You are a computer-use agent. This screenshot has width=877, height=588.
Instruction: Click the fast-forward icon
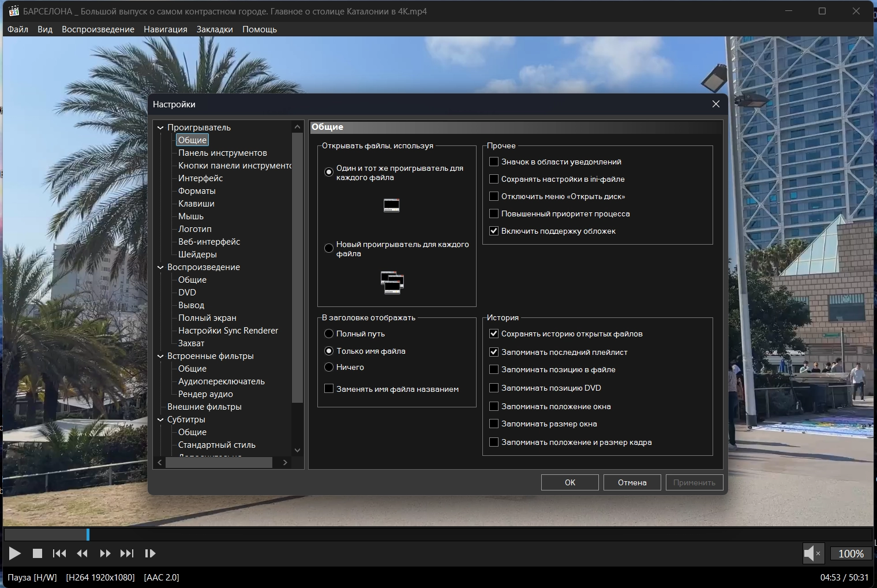pos(105,553)
